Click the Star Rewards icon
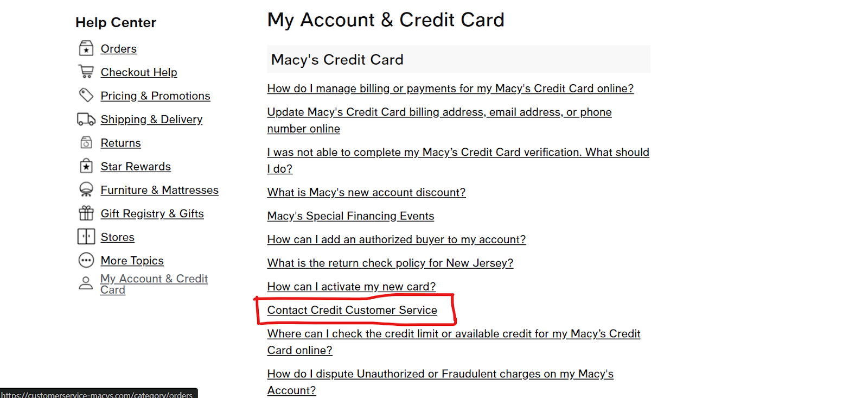 pyautogui.click(x=86, y=166)
